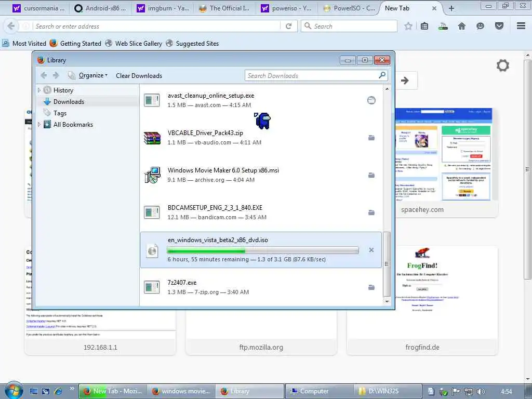The width and height of the screenshot is (532, 399).
Task: Click downloads list scrollbar down arrow
Action: pyautogui.click(x=387, y=301)
